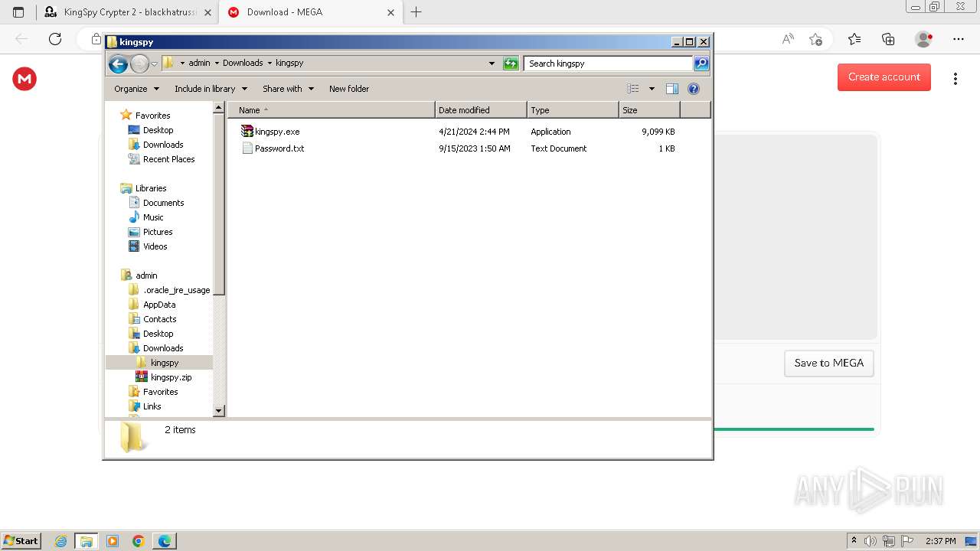Viewport: 980px width, 551px height.
Task: Switch to KingSpy Crypter 2 browser tab
Action: (126, 12)
